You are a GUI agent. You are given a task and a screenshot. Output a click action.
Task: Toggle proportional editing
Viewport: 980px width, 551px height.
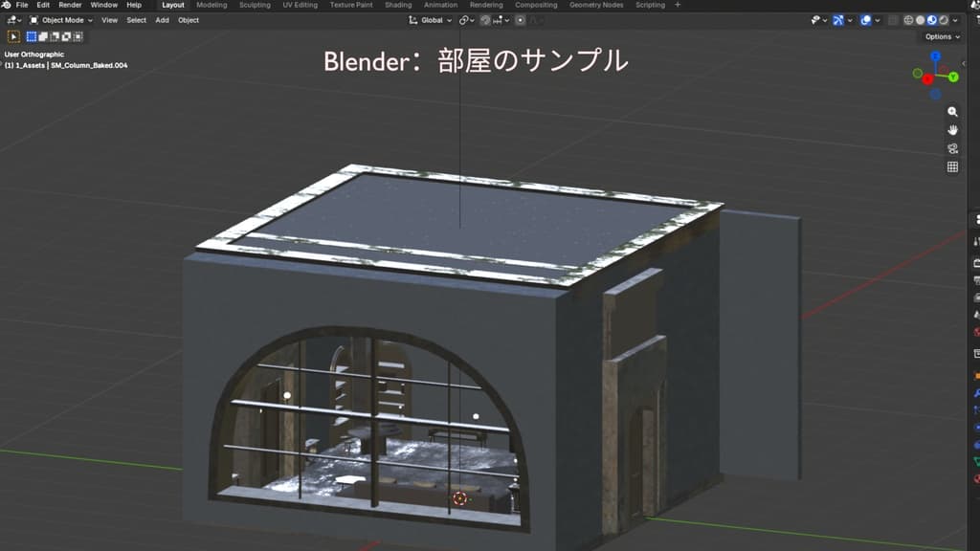point(520,20)
